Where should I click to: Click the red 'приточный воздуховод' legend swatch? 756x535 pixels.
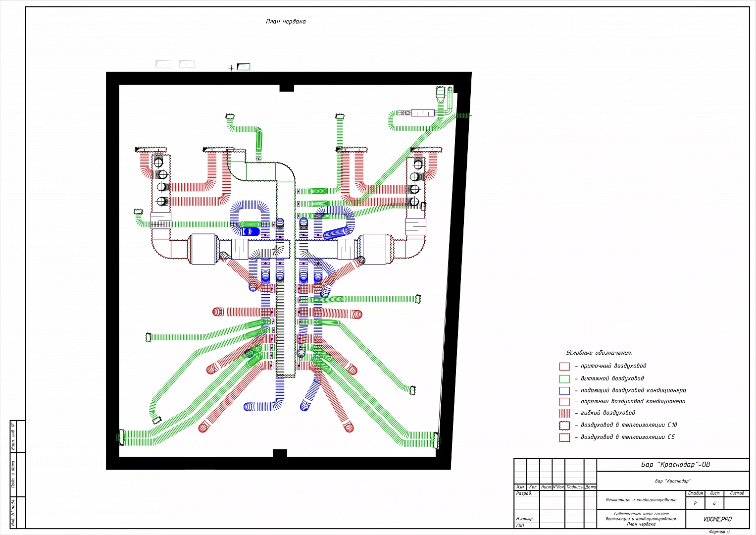click(x=564, y=367)
